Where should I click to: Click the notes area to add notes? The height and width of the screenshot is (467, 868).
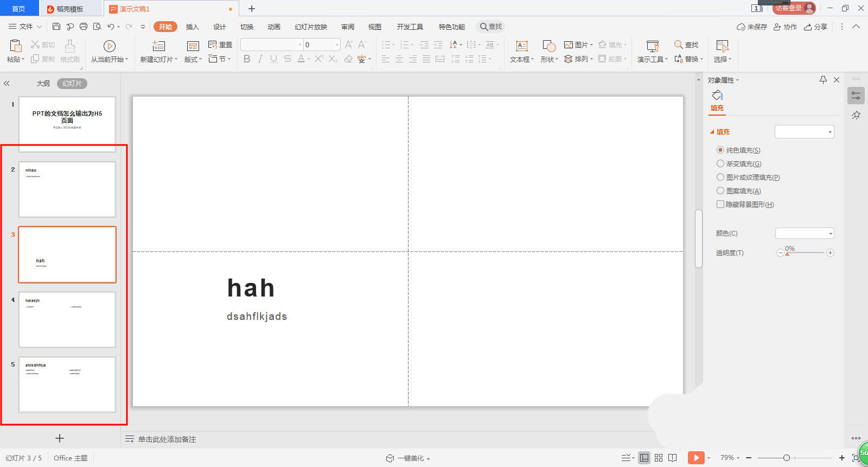coord(167,439)
